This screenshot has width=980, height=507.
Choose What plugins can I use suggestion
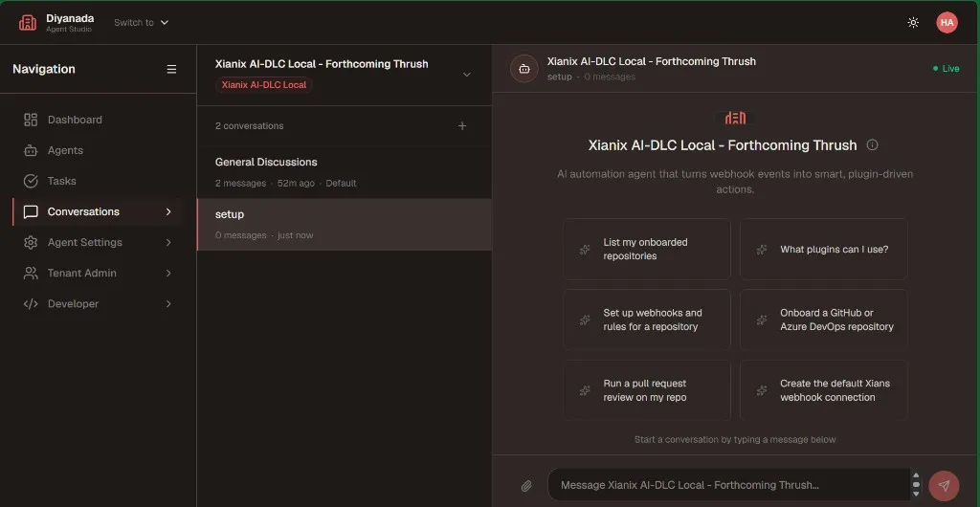pyautogui.click(x=824, y=249)
